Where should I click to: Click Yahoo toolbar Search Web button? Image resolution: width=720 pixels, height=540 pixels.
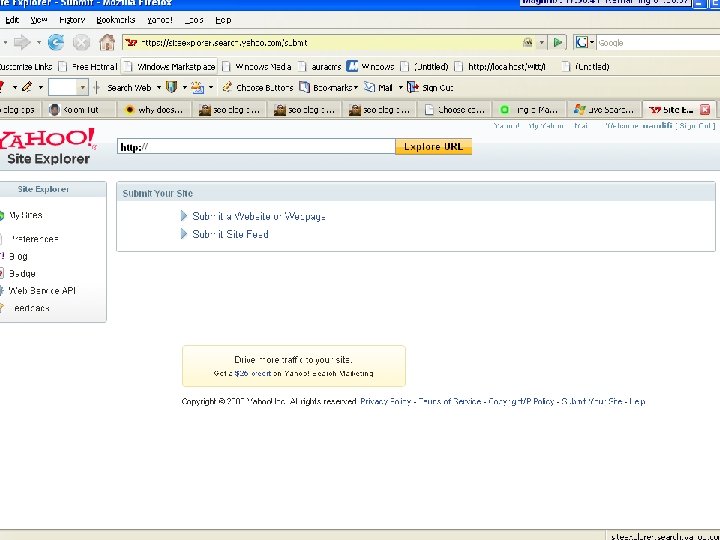coord(129,87)
